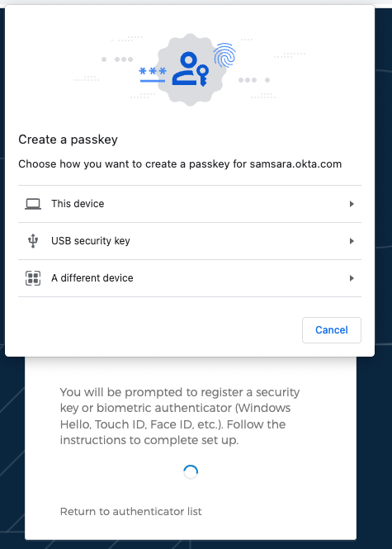Click the samsara.okta.com domain text
Screen dimensions: 392x549
[295, 163]
